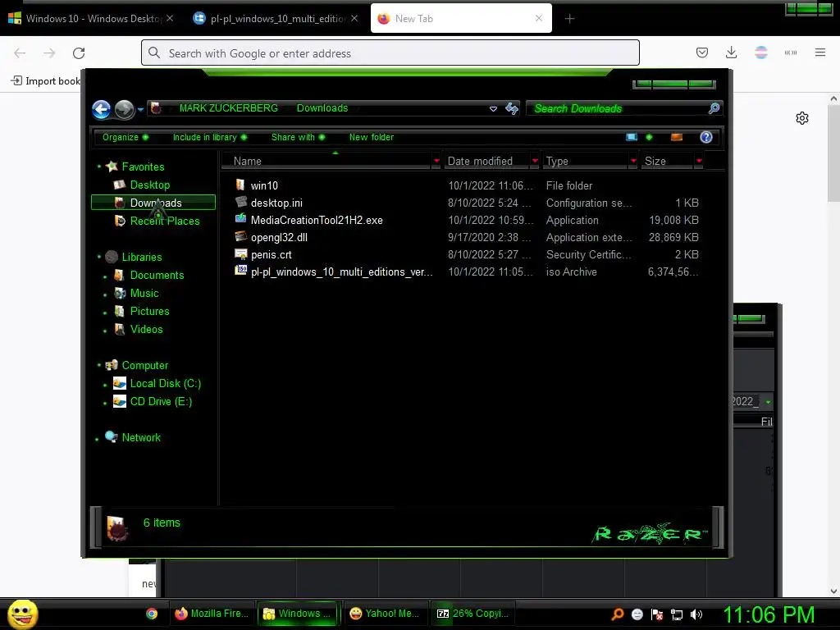Screen dimensions: 840x630
Task: Open a new Firefox tab with plus
Action: (x=569, y=19)
